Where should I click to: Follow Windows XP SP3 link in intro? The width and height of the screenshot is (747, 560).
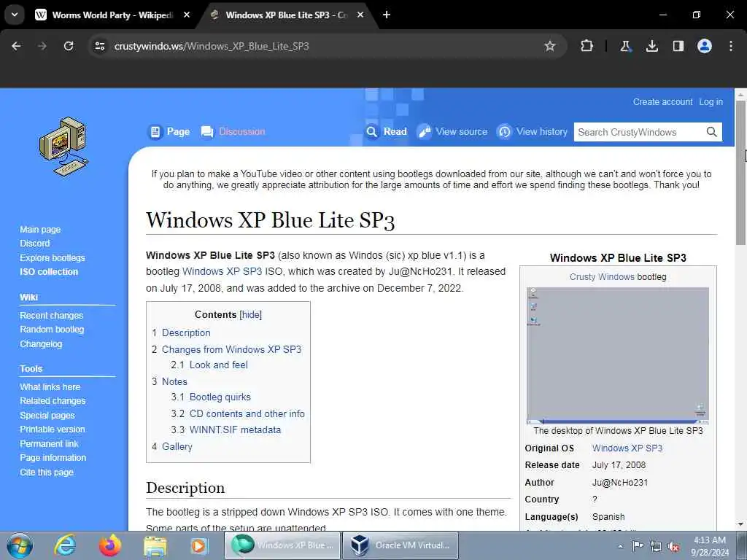222,271
